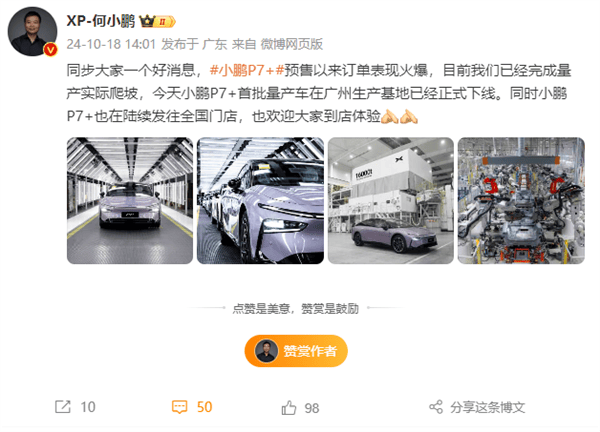Viewport: 600px width, 432px height.
Task: Open first photo of car in tunnel
Action: click(x=130, y=201)
